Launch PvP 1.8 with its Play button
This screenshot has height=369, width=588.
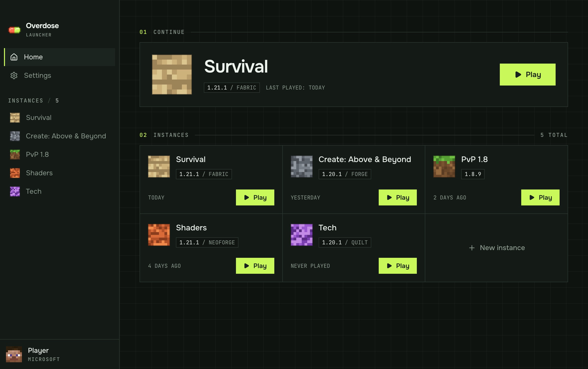(540, 197)
